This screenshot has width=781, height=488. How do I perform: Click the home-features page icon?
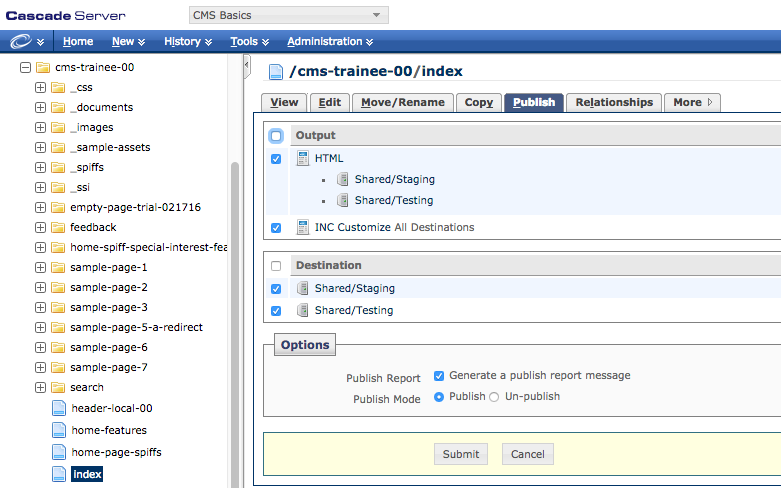58,430
